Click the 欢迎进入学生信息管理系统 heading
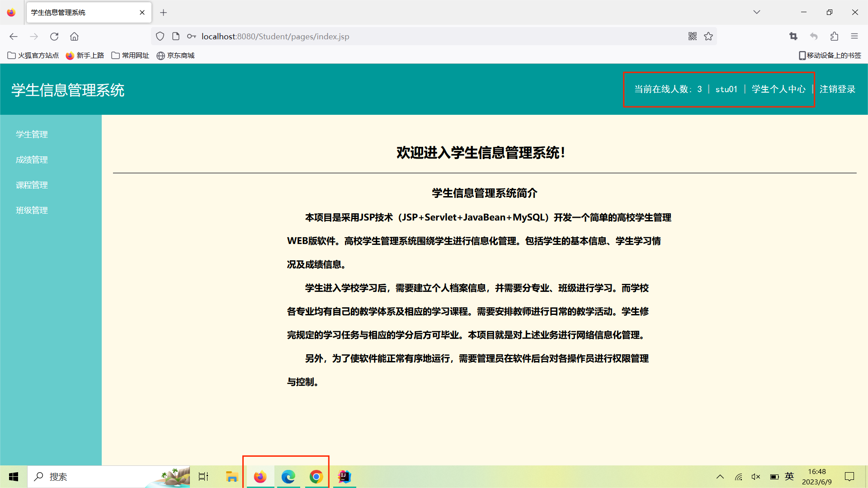868x488 pixels. point(481,153)
